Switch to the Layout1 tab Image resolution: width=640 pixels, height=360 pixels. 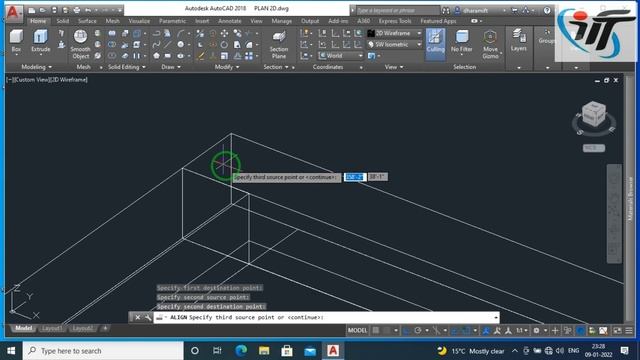[x=52, y=328]
